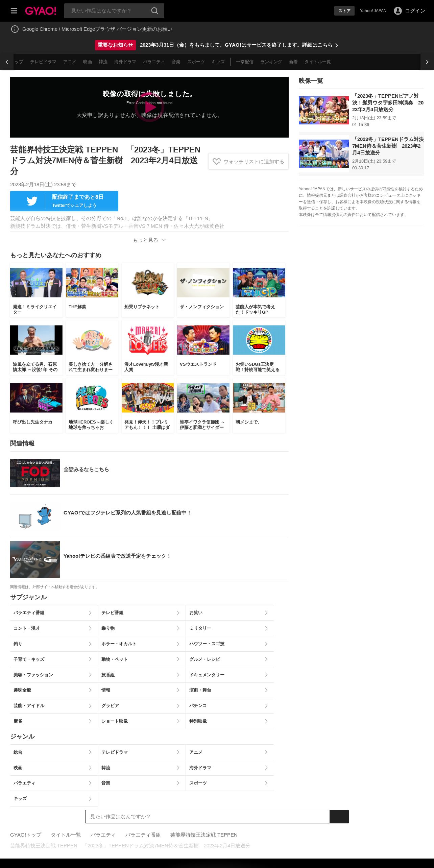The image size is (434, 868).
Task: Open 美しき捨て方 thumbnail
Action: (x=92, y=340)
